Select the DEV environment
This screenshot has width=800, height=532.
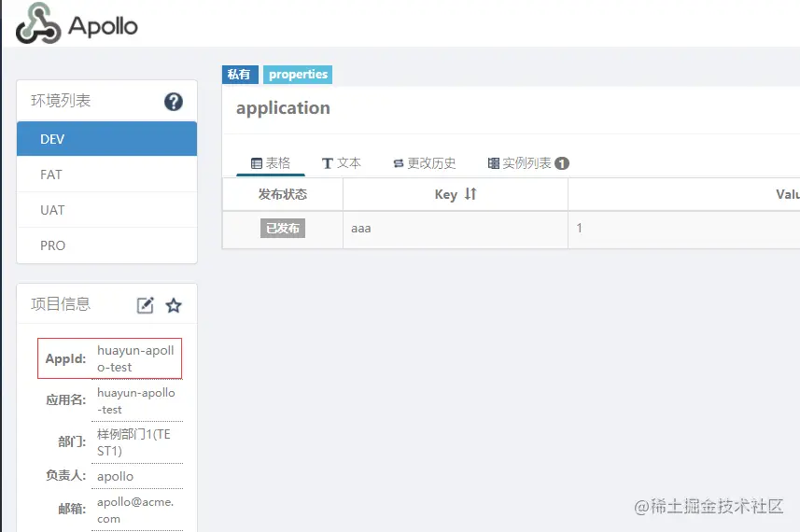[106, 139]
